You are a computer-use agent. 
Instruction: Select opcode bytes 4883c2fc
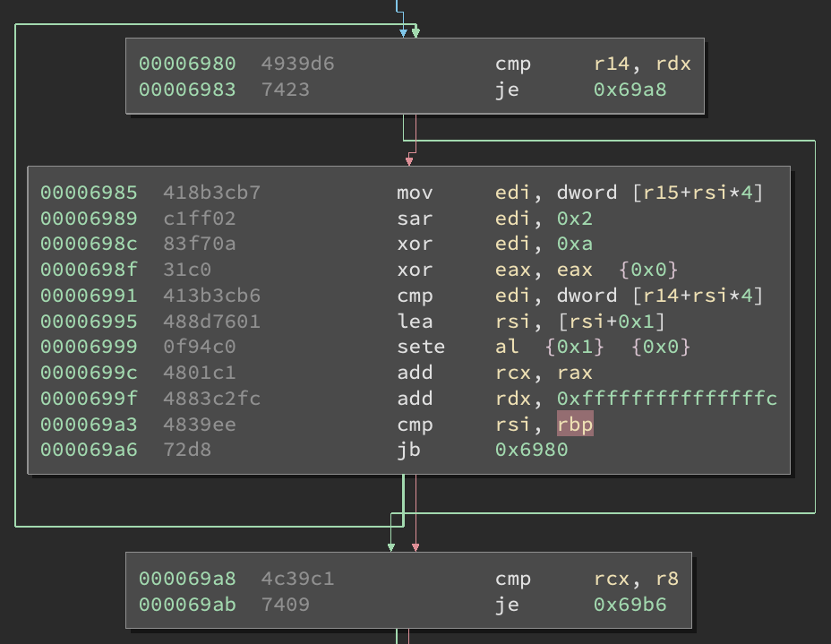(211, 399)
